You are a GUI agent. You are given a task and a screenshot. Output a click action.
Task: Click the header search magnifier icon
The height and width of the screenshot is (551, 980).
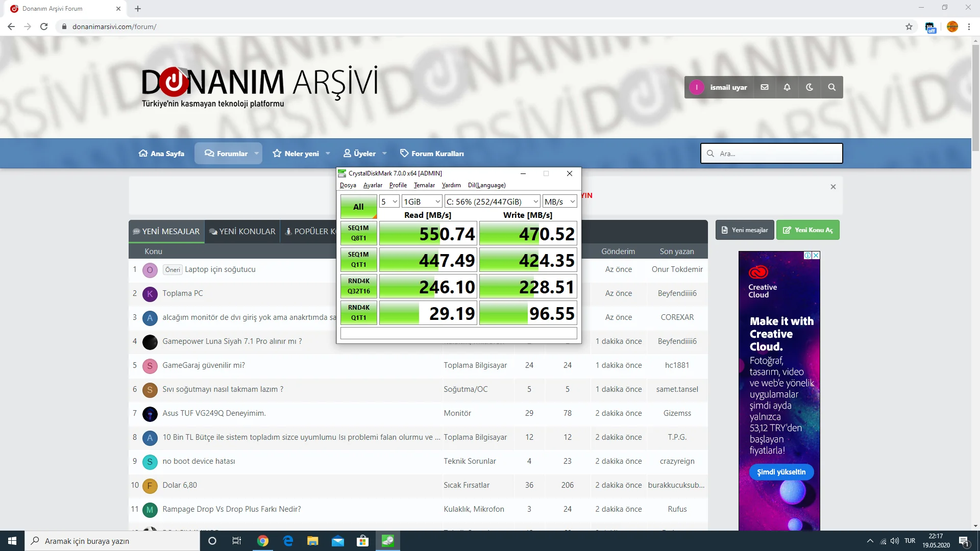(831, 87)
